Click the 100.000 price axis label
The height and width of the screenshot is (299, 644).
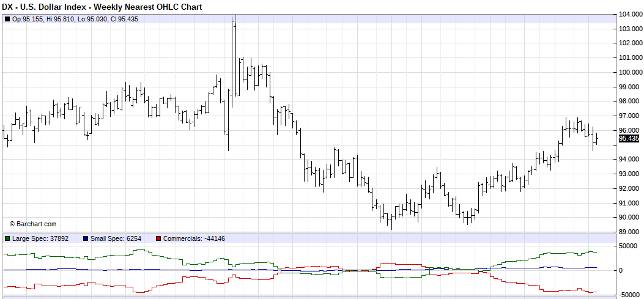631,72
